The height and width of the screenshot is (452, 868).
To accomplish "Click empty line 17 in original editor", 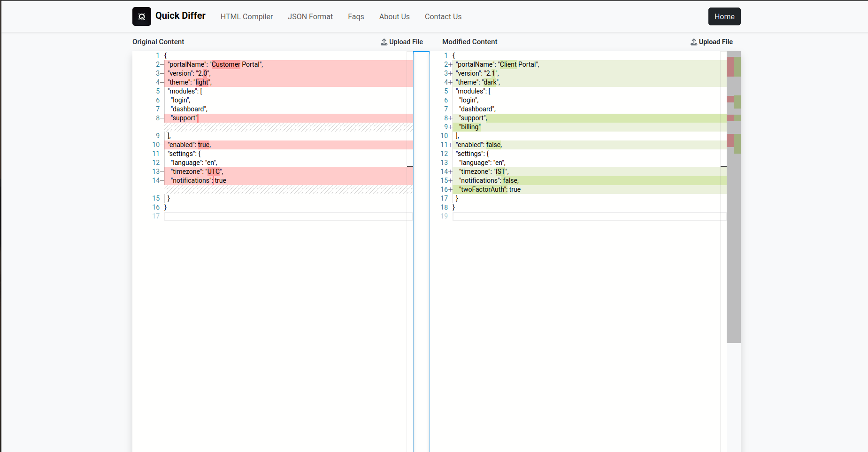I will pos(288,216).
